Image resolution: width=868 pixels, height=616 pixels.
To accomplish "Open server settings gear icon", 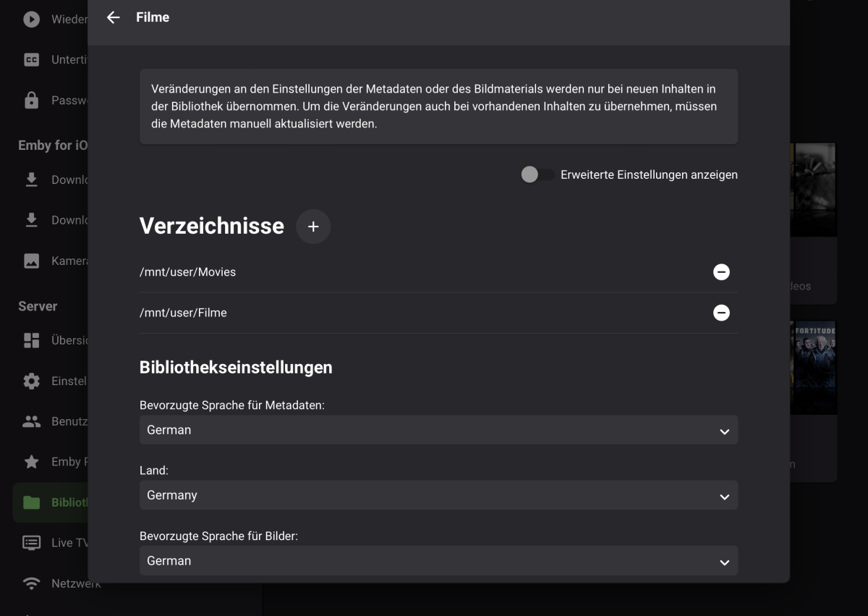I will (32, 381).
